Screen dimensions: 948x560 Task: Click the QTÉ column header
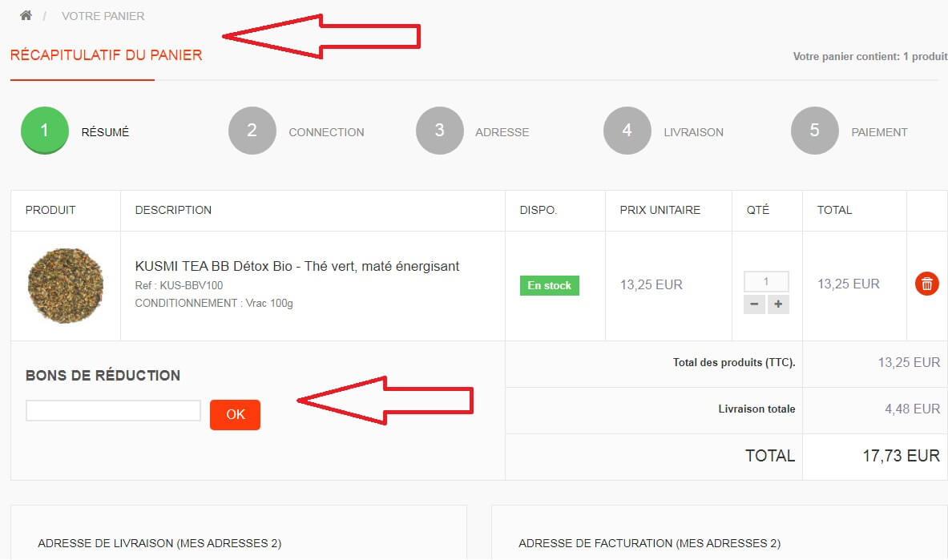point(758,210)
